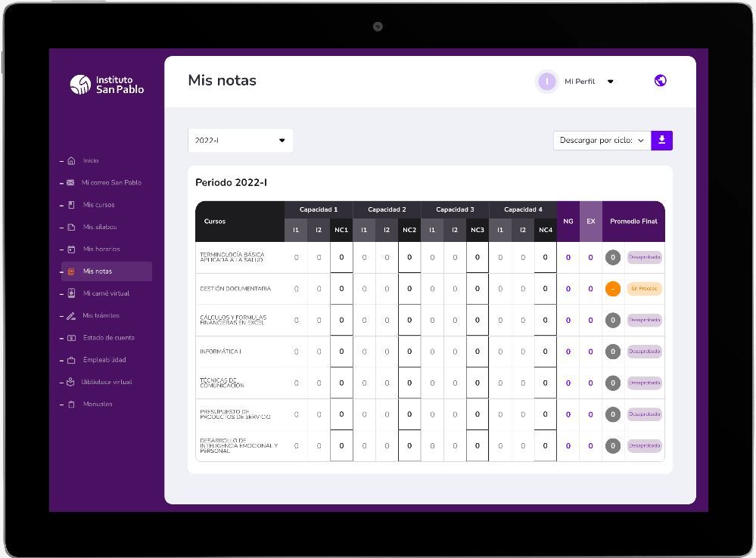Expand the Mi Perfil dropdown arrow
Image resolution: width=756 pixels, height=558 pixels.
coord(611,82)
